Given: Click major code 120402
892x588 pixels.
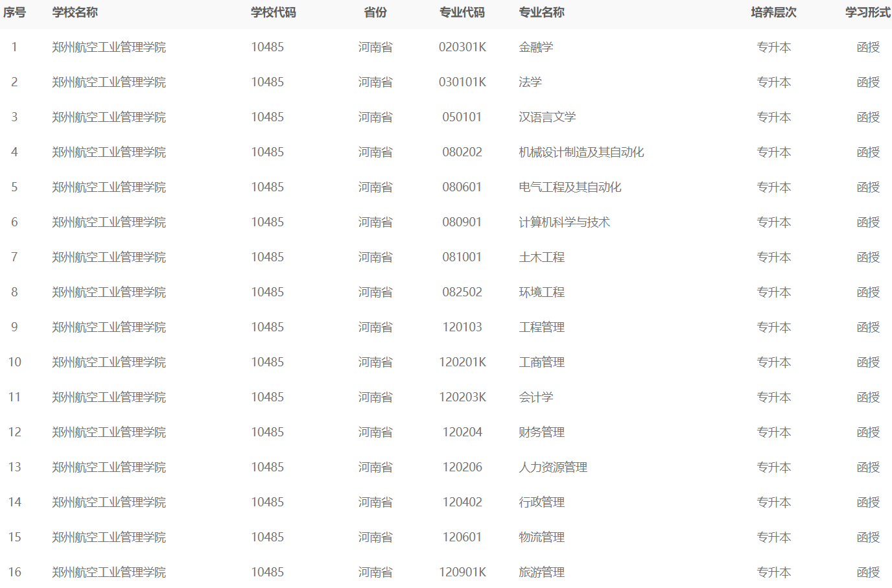Looking at the screenshot, I should (x=462, y=502).
